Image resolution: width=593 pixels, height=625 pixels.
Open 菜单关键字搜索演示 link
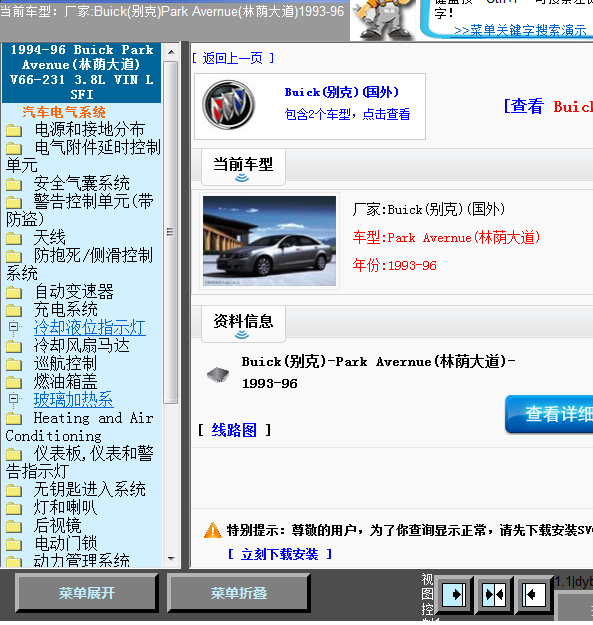(x=520, y=30)
